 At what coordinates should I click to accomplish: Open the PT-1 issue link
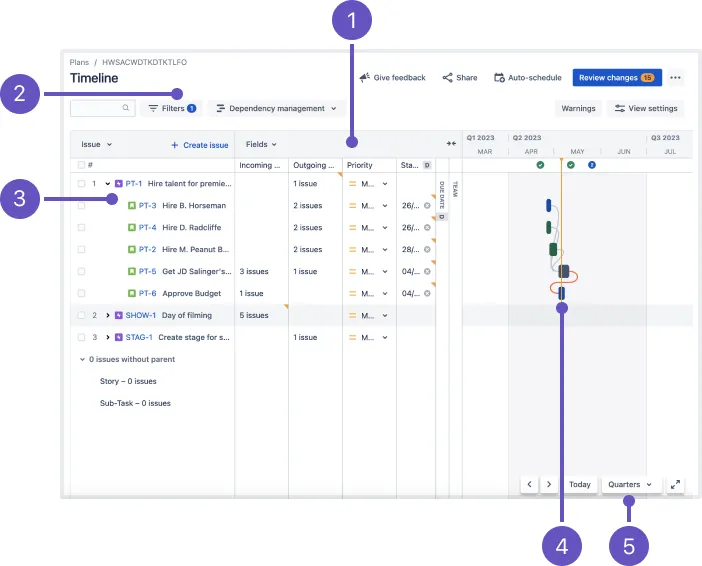(133, 184)
